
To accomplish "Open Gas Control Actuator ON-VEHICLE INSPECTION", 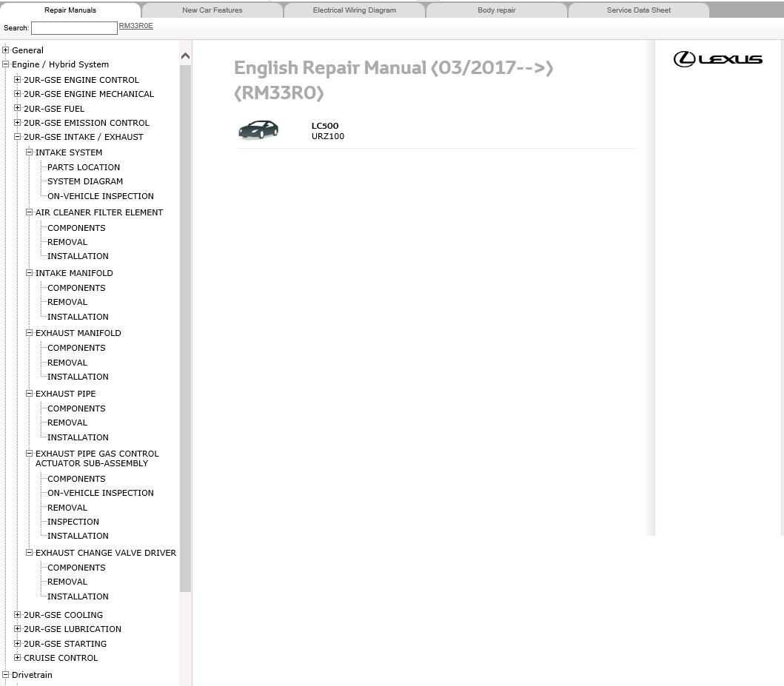I will click(x=101, y=493).
